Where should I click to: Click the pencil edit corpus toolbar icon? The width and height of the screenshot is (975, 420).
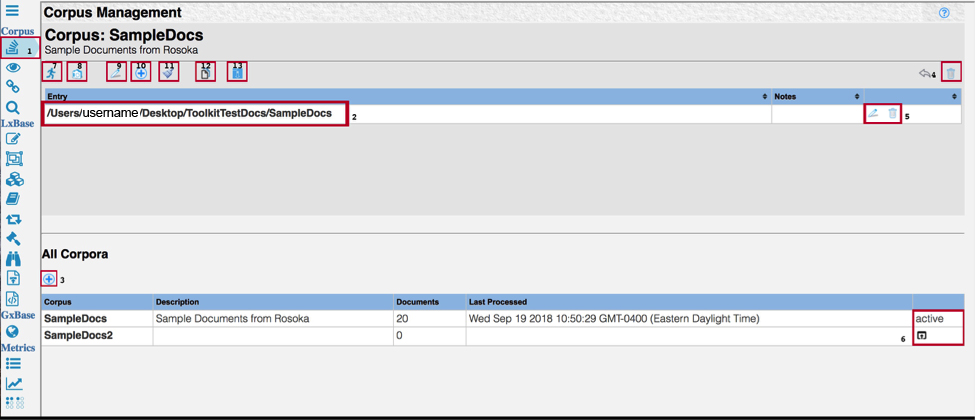(116, 73)
